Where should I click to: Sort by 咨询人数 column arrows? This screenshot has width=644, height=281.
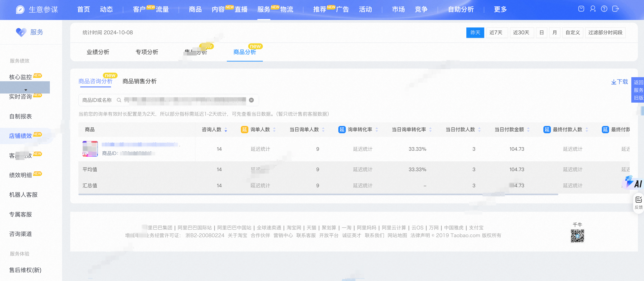click(226, 129)
